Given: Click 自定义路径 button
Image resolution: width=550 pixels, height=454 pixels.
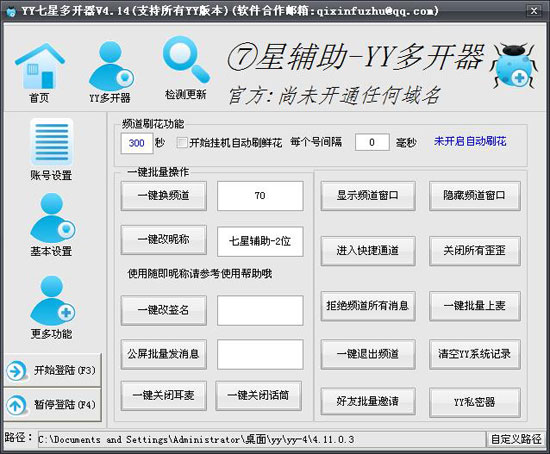Looking at the screenshot, I should (x=516, y=439).
